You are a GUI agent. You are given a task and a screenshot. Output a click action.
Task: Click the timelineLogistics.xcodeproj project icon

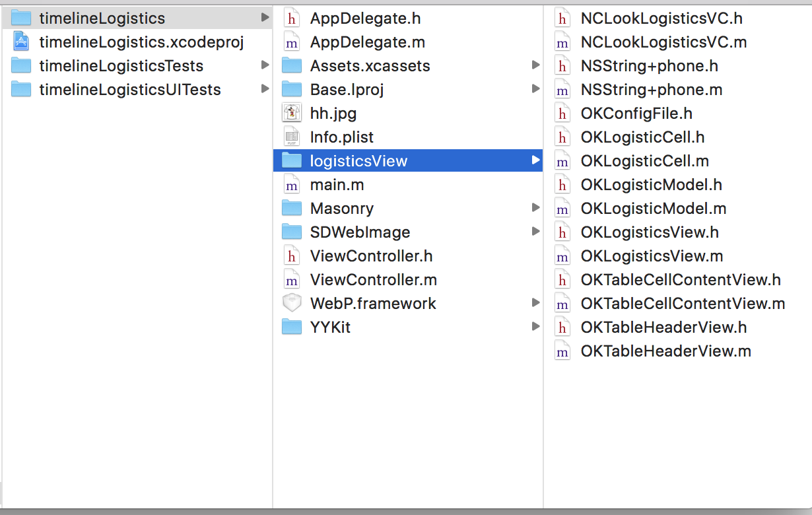21,42
